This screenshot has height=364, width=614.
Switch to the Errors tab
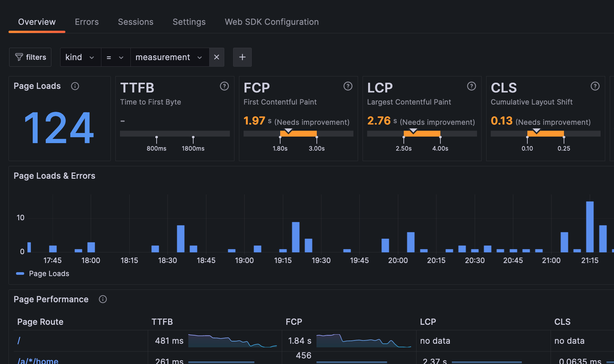coord(87,22)
